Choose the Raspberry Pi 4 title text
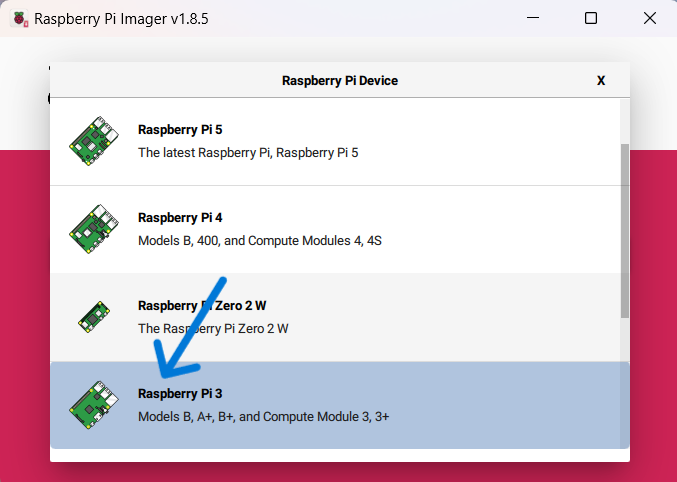677x482 pixels. click(x=180, y=218)
